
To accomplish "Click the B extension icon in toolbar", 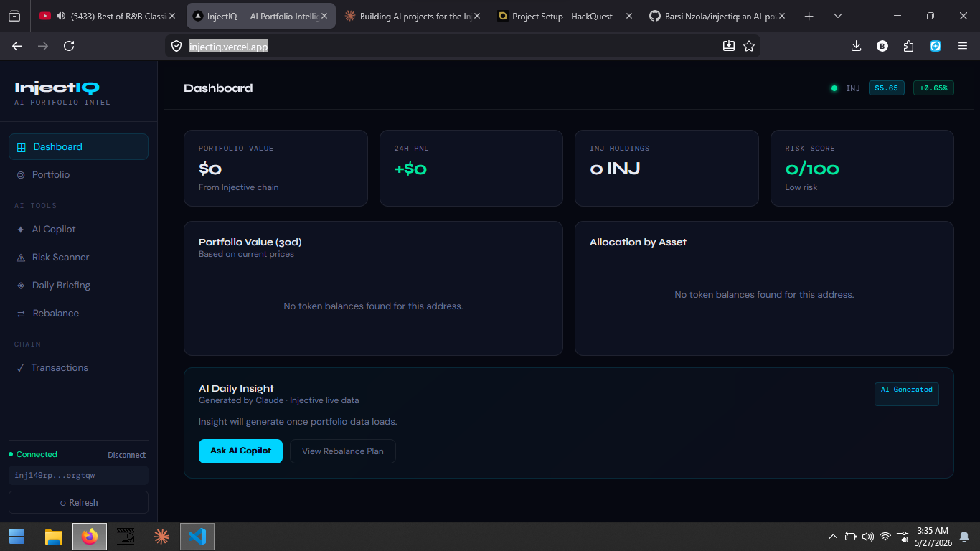I will pos(882,46).
